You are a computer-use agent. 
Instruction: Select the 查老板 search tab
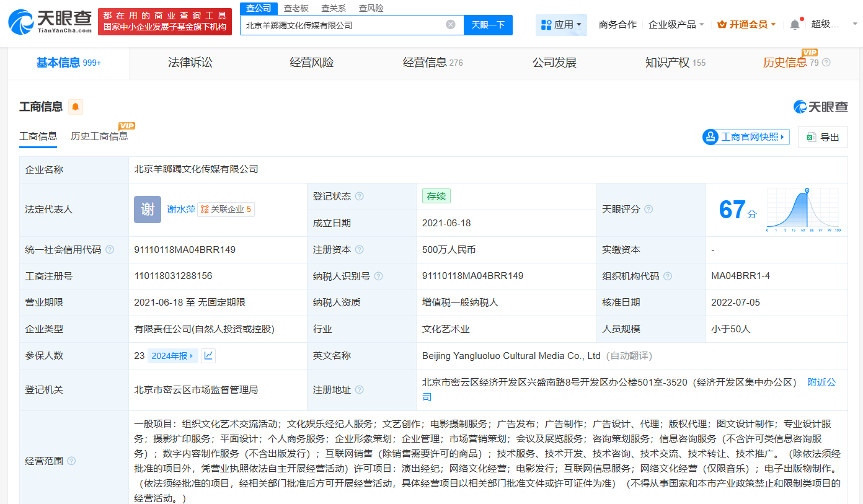296,7
